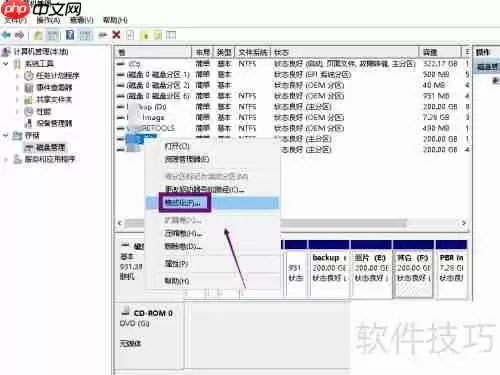Select the 其它 (F:) partition block
This screenshot has width=500, height=375.
(413, 268)
